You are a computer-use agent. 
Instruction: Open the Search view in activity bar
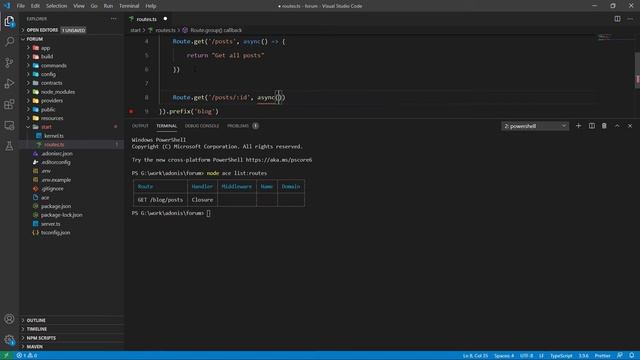9,42
